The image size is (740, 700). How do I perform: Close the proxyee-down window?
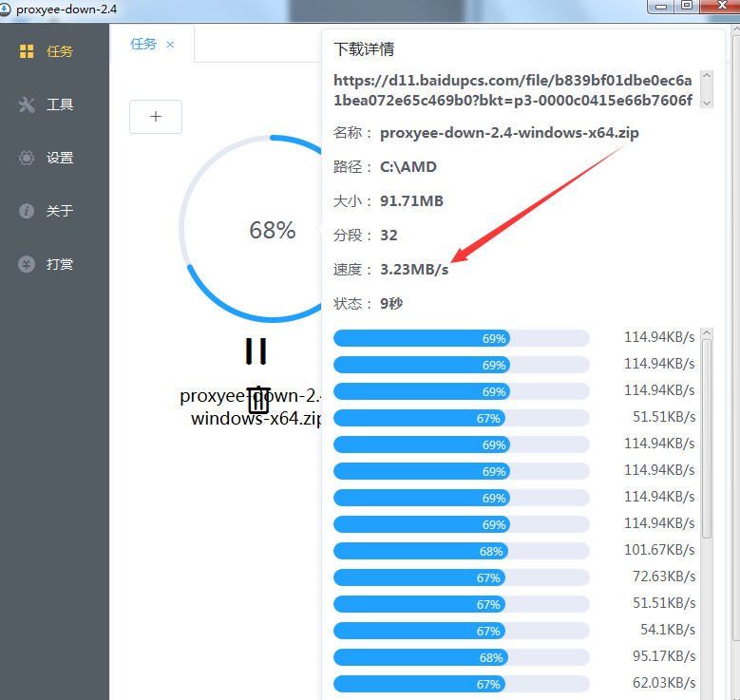point(721,6)
